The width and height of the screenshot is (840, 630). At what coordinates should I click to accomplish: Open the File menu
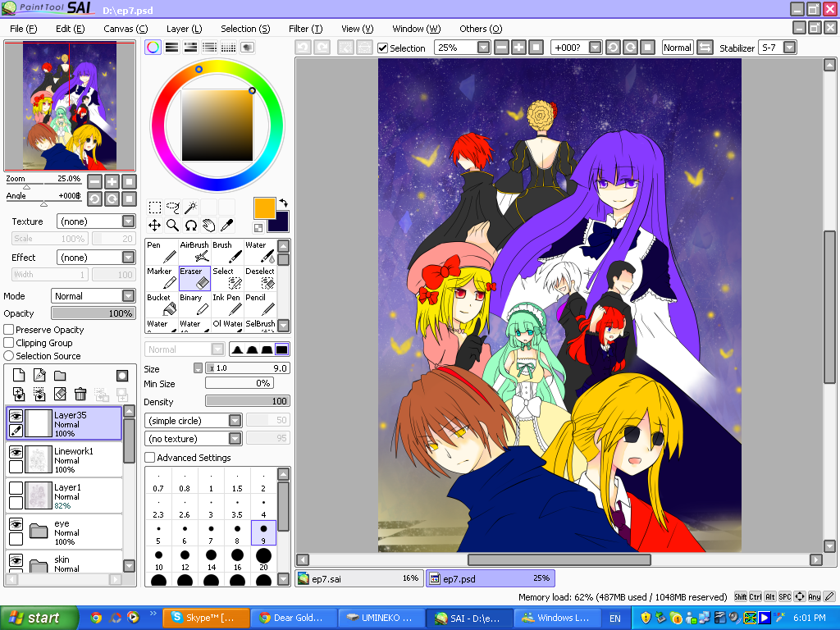point(24,29)
